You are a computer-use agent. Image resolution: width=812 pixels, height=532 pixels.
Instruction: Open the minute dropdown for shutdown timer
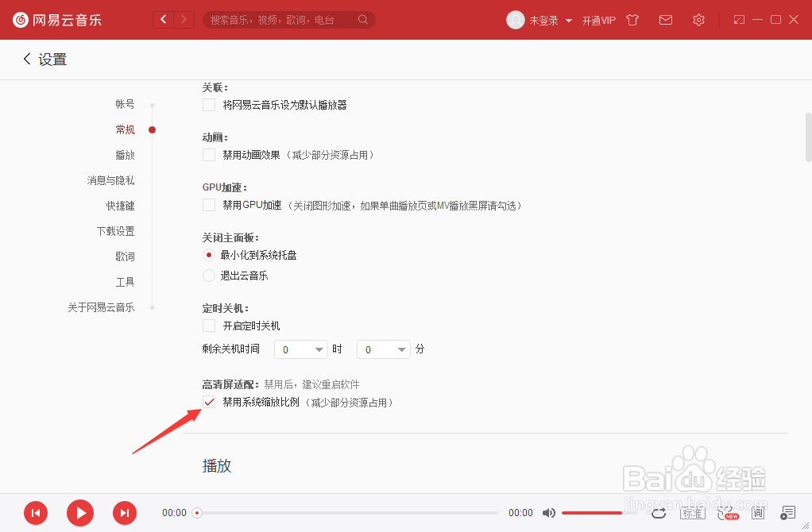coord(383,349)
